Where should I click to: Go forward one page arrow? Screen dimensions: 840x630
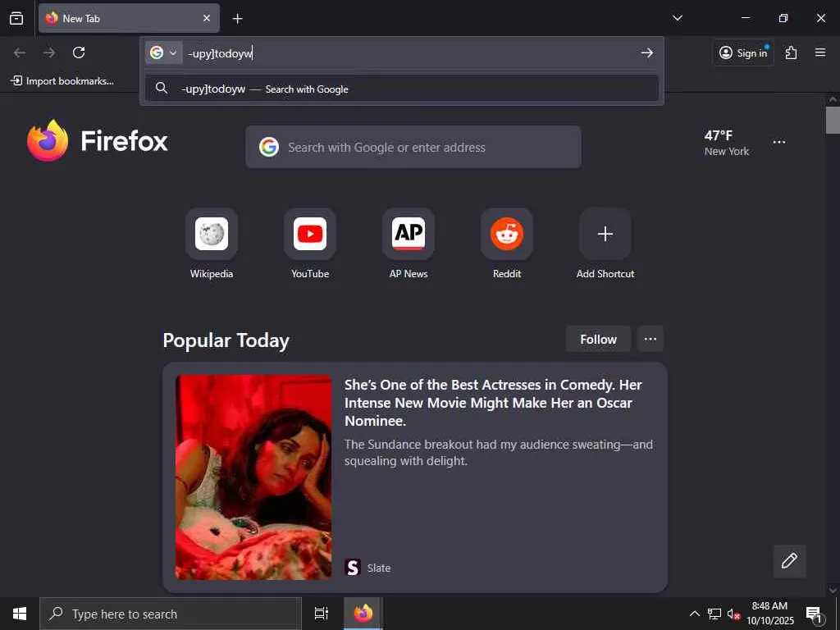coord(49,52)
